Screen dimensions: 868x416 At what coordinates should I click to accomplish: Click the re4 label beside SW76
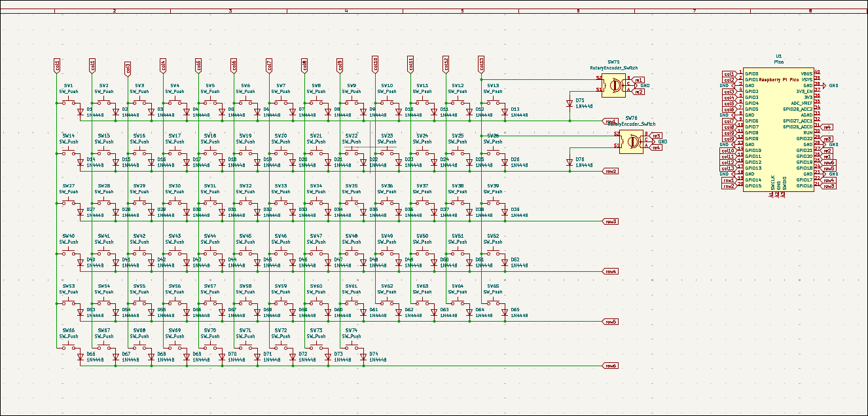[x=656, y=147]
